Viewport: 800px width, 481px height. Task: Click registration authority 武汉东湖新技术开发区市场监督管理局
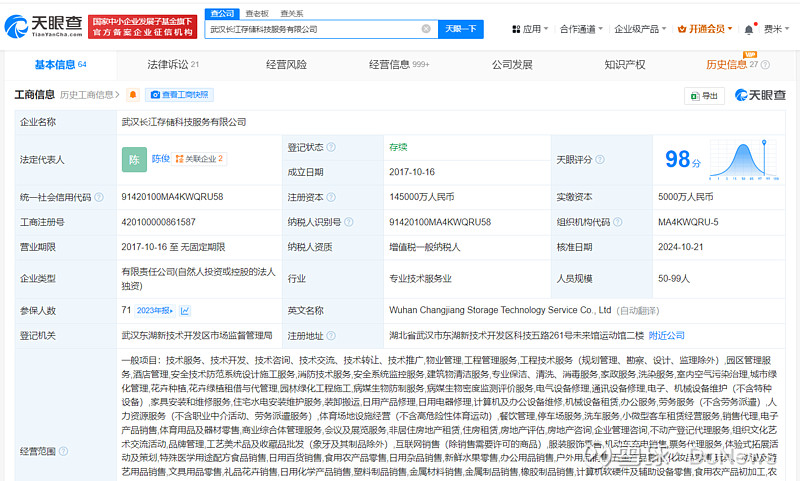click(196, 336)
